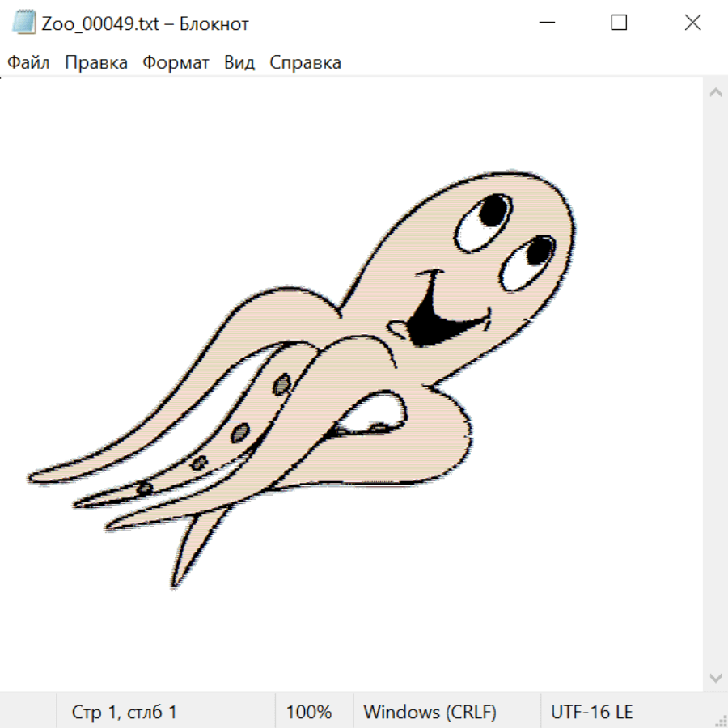Click the UTF-16 LE encoding indicator

591,713
